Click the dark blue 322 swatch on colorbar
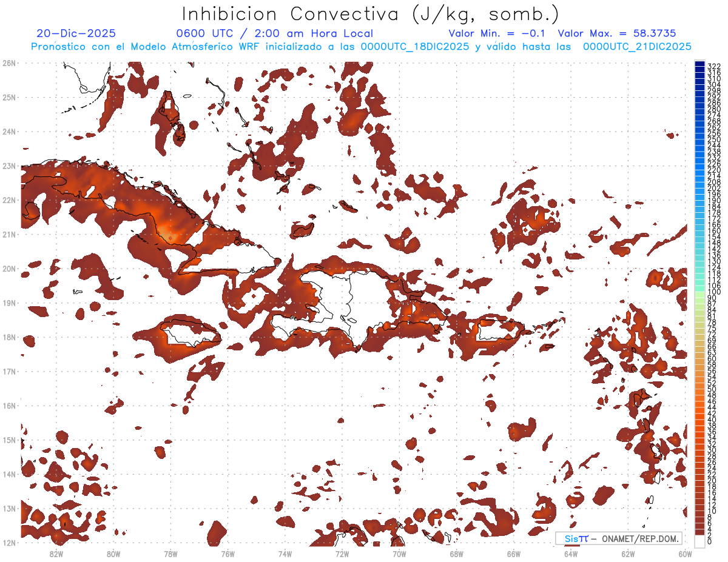The image size is (728, 562). [x=699, y=64]
